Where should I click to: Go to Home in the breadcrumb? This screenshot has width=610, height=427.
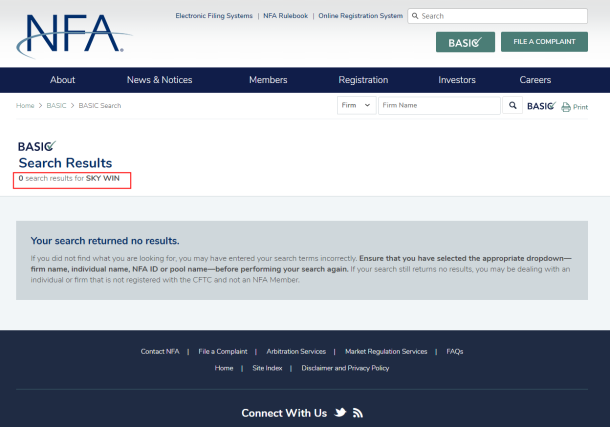[26, 105]
